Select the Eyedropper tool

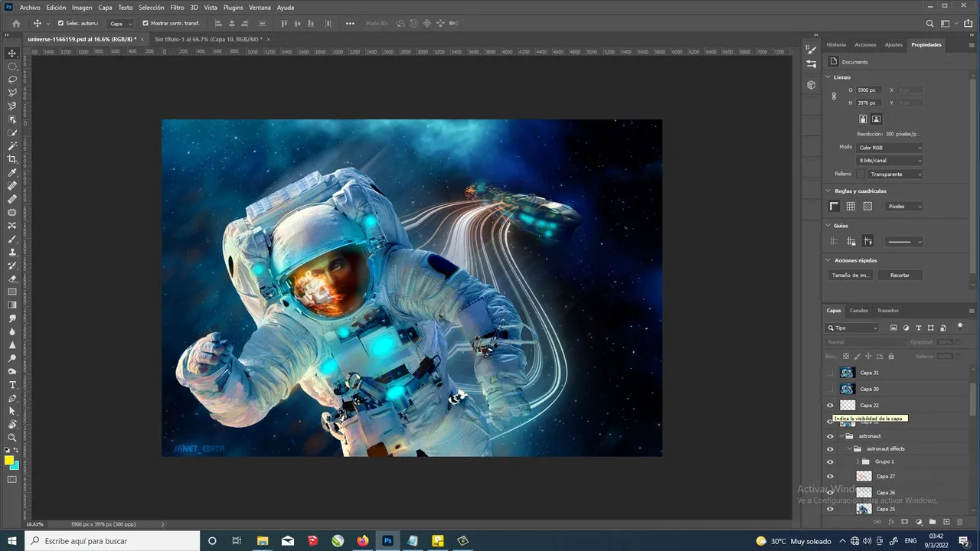click(12, 173)
